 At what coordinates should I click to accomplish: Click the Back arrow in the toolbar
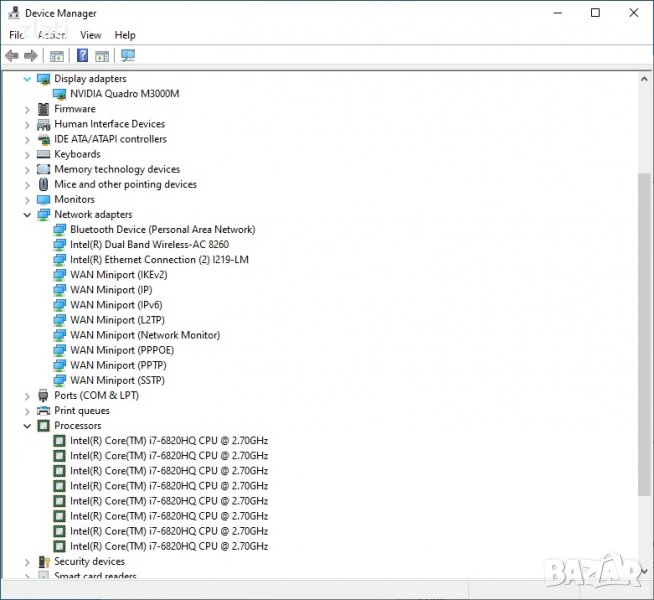tap(12, 56)
